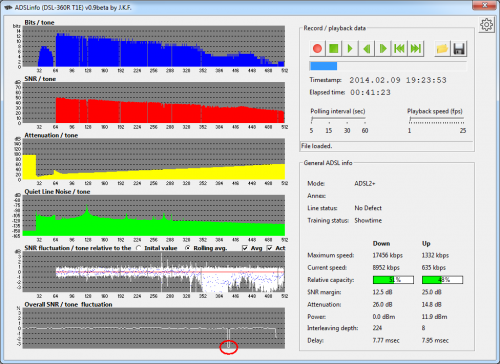Viewport: 500px width, 364px height.
Task: Adjust the Playback speed slider
Action: [x=437, y=120]
